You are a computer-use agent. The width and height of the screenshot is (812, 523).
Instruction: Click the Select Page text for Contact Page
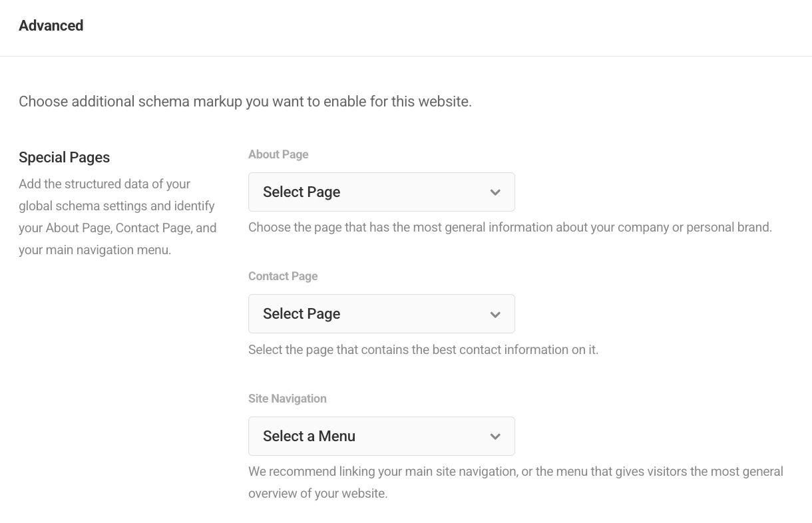[x=302, y=313]
